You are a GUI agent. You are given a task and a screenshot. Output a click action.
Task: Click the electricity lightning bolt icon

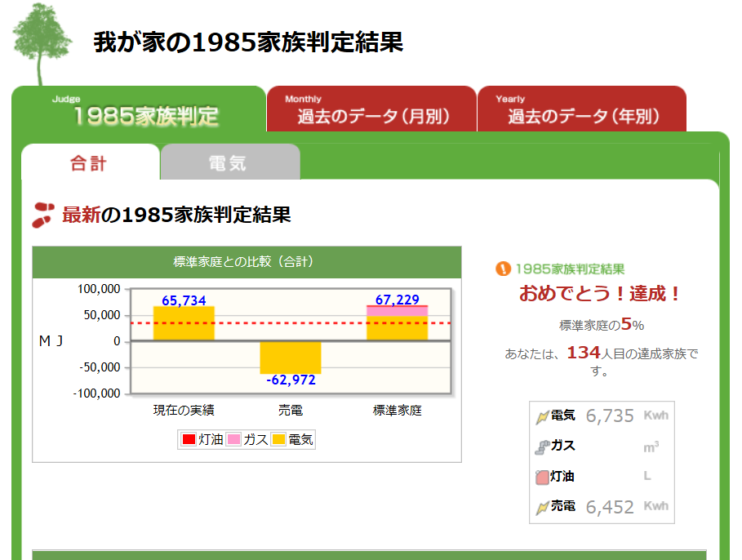click(x=542, y=416)
